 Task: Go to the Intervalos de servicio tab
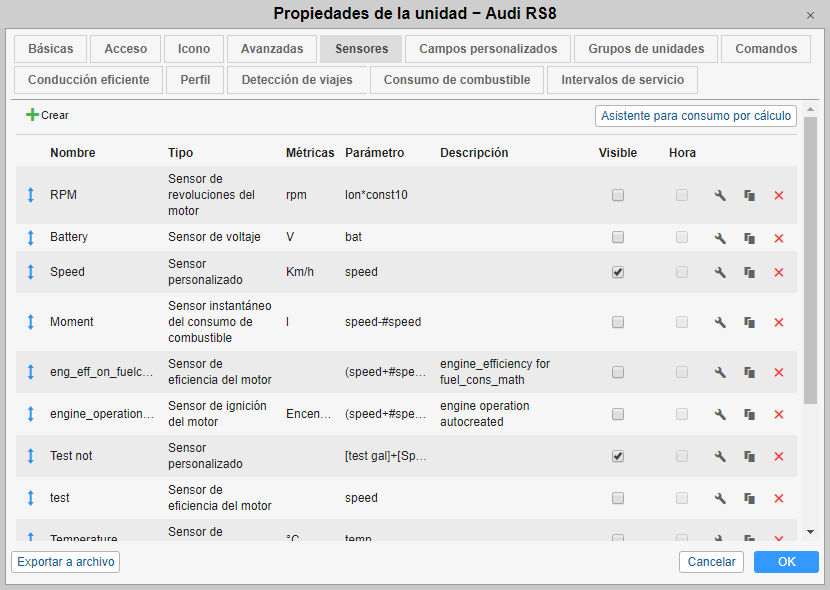(x=622, y=80)
